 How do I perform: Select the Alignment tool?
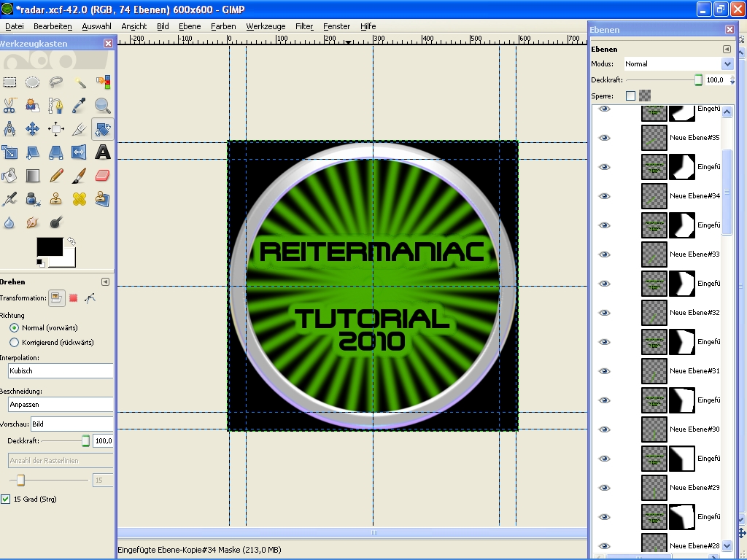[x=55, y=128]
